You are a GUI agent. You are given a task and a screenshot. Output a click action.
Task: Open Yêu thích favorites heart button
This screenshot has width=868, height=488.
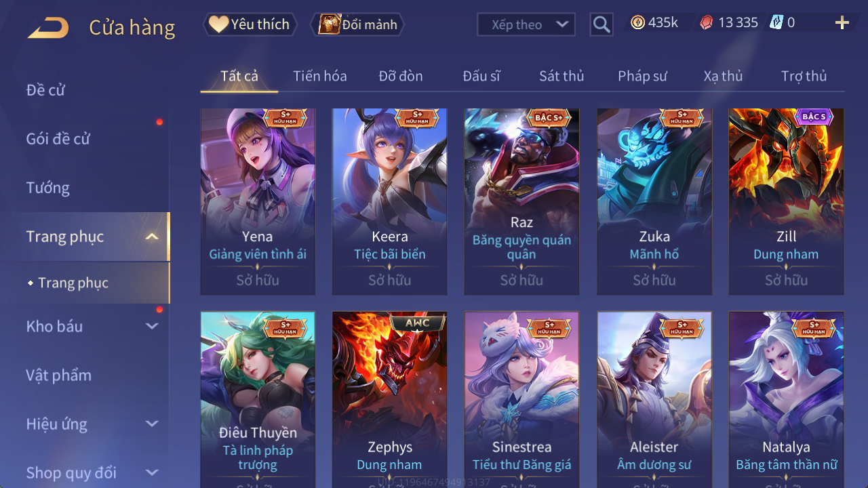(250, 24)
